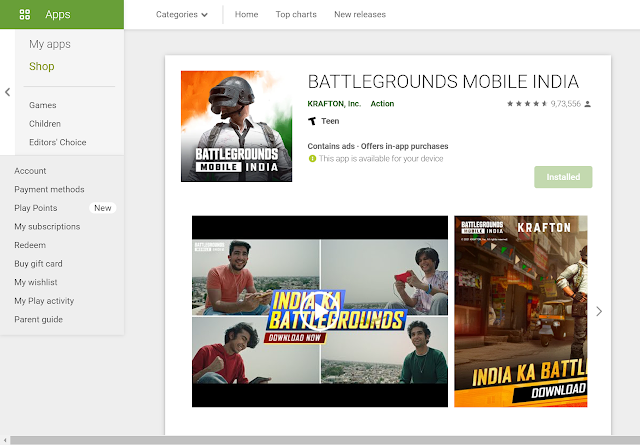Open Buy gift card page

pos(38,264)
